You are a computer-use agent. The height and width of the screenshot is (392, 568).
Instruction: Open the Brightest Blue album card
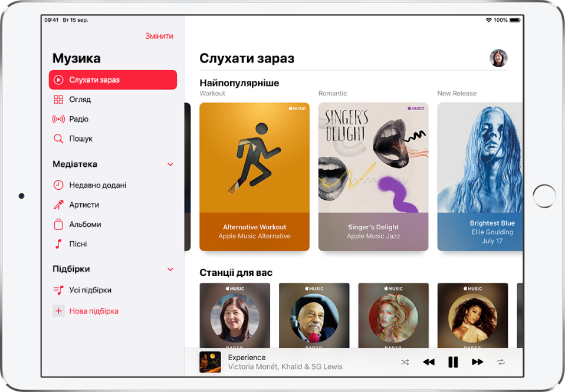click(x=480, y=177)
